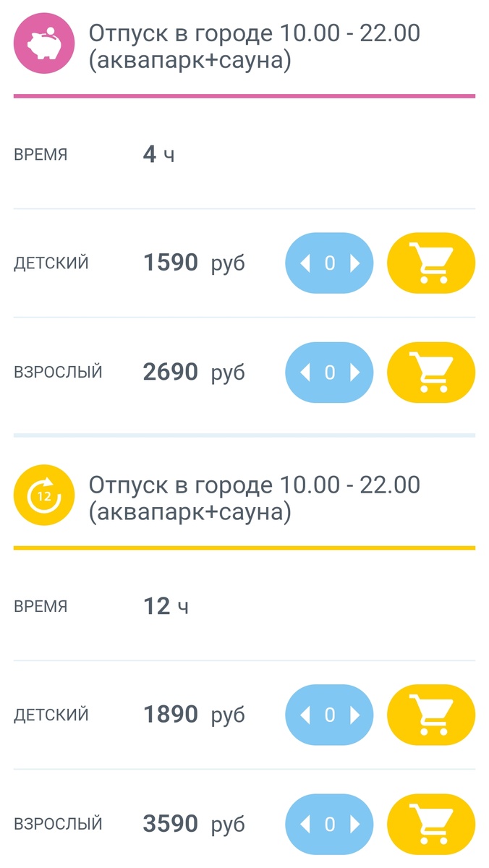Click the cart icon next to 1590 руб
489x868 pixels.
coord(431,263)
